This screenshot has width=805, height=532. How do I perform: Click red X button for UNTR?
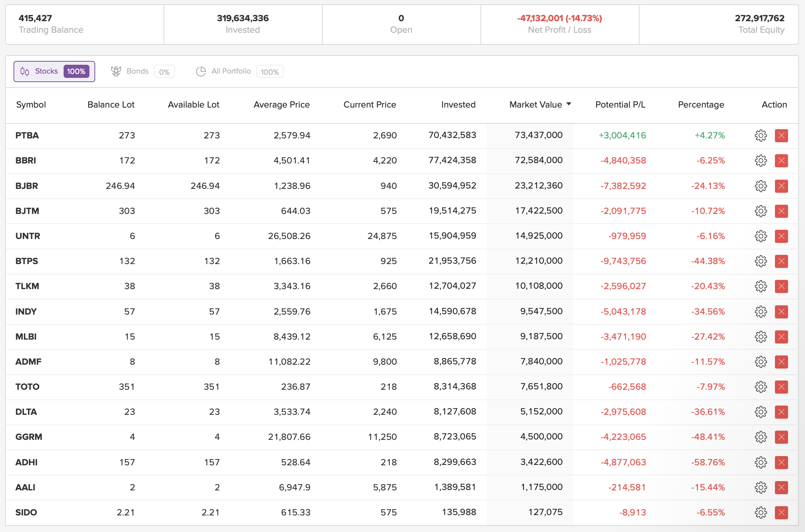(781, 236)
